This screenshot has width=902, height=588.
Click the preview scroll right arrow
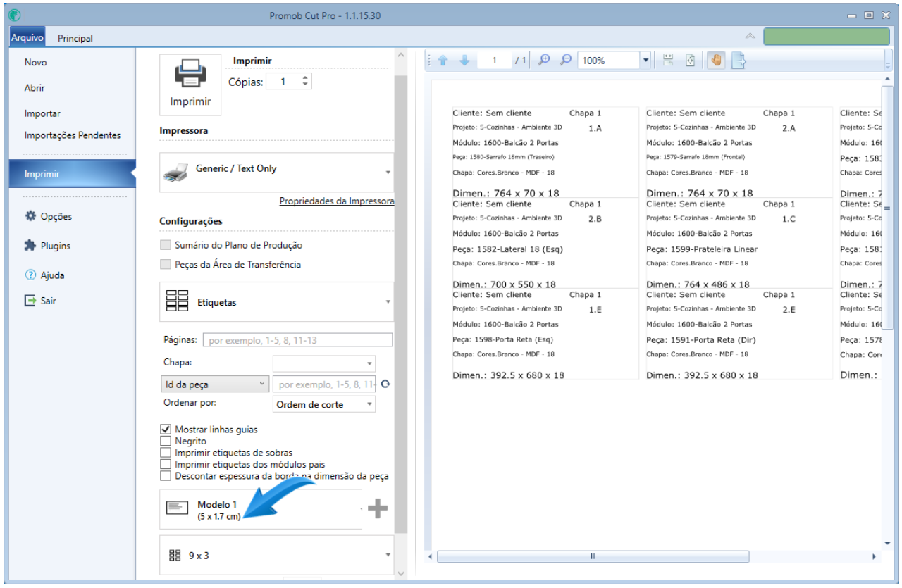[875, 556]
